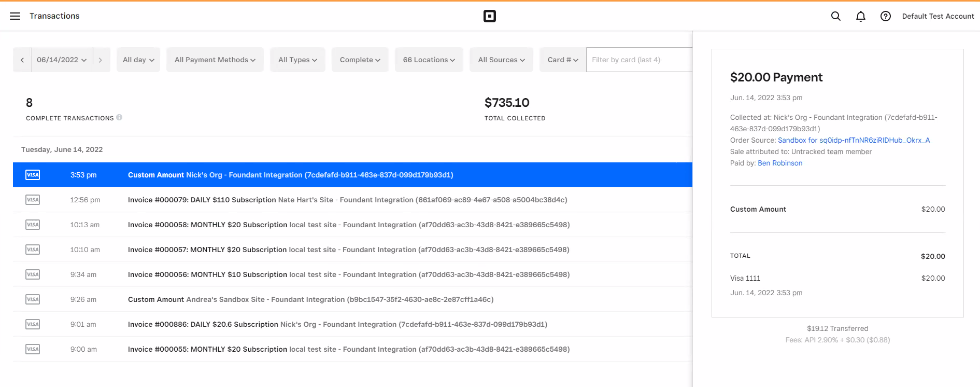
Task: Expand the All day time filter
Action: coord(138,60)
